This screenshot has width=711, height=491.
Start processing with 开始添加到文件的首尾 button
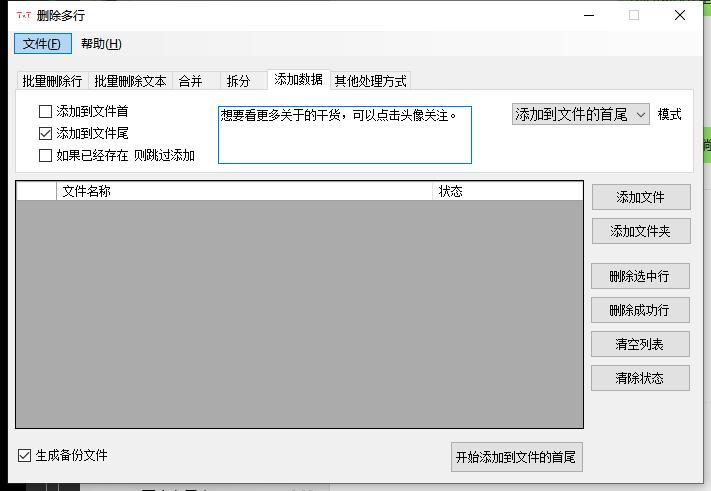[x=515, y=457]
